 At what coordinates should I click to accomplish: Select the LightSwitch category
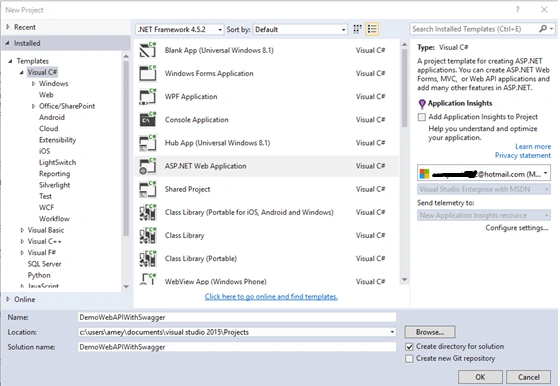tap(57, 162)
